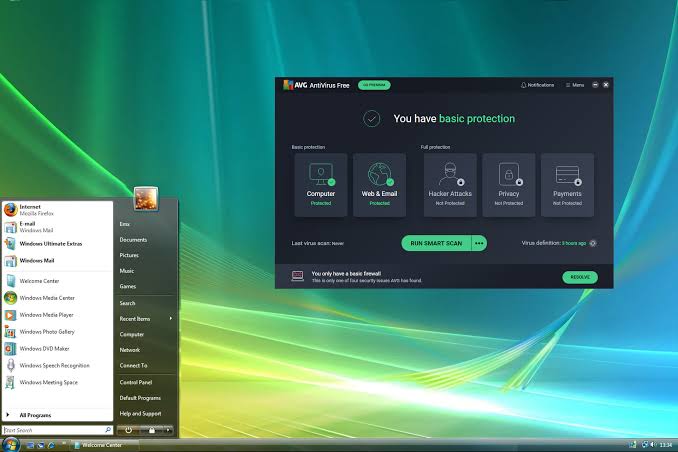Screen dimensions: 678x452
Task: Open the Web & Email protection tile
Action: click(379, 185)
